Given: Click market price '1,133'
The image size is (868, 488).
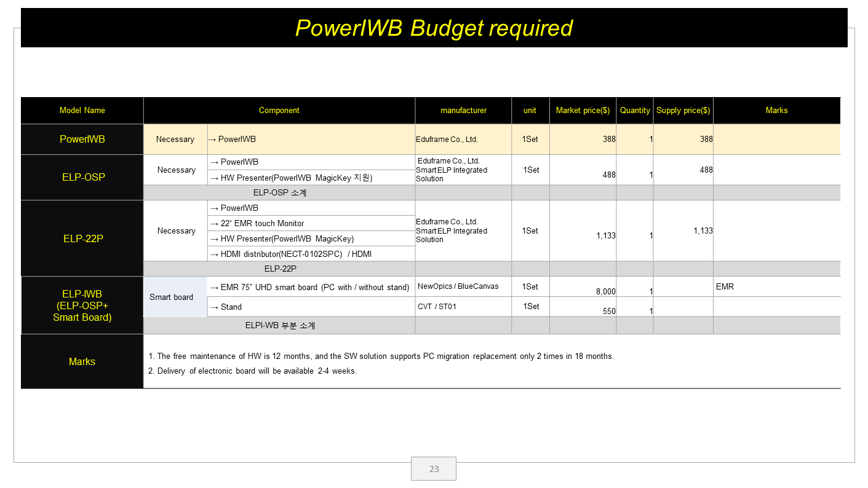Looking at the screenshot, I should tap(606, 235).
